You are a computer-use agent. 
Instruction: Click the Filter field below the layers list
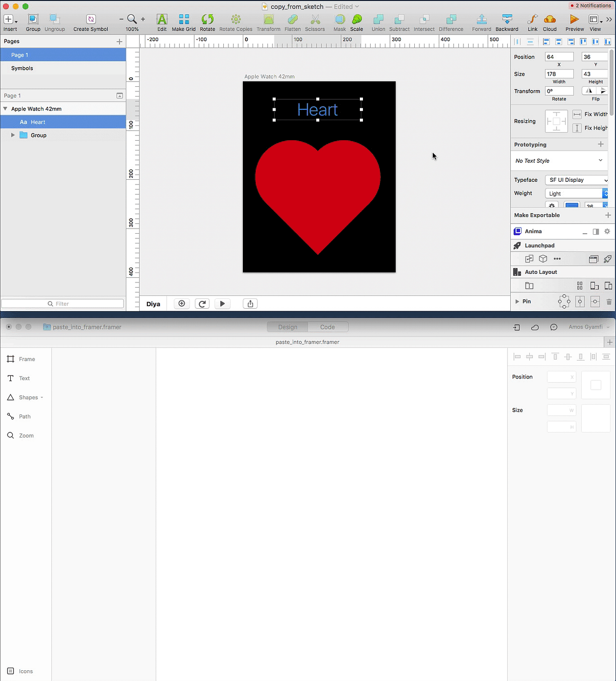(62, 303)
